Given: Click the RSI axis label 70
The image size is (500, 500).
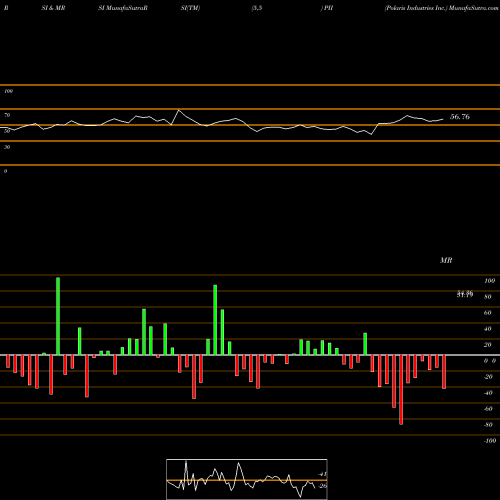Looking at the screenshot, I should pos(7,115).
